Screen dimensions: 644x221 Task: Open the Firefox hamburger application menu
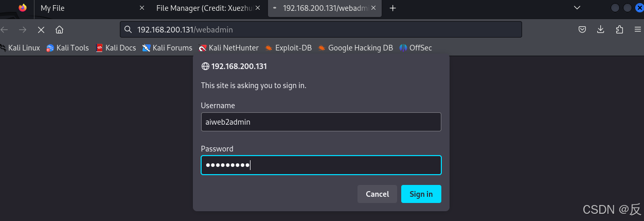point(637,29)
